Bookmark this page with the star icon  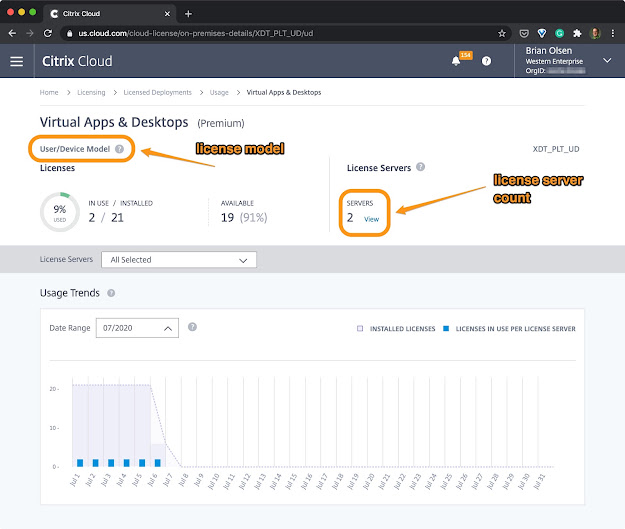pyautogui.click(x=502, y=33)
